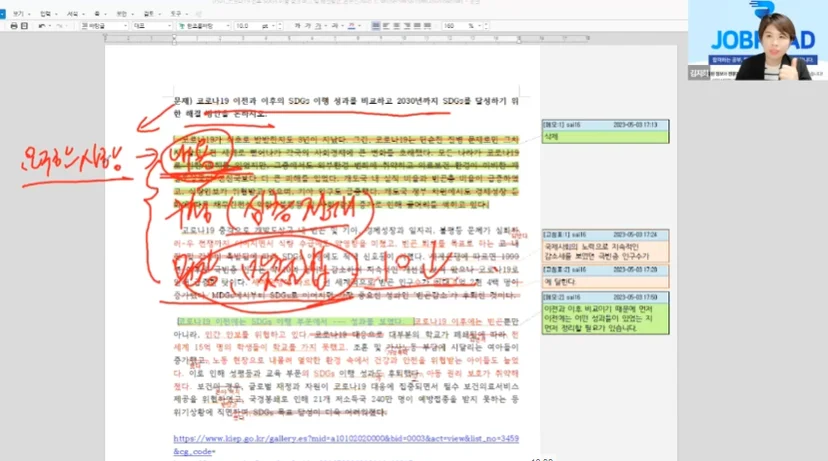The width and height of the screenshot is (828, 461).
Task: Select memo 1 comment reading 삭제
Action: tap(605, 131)
